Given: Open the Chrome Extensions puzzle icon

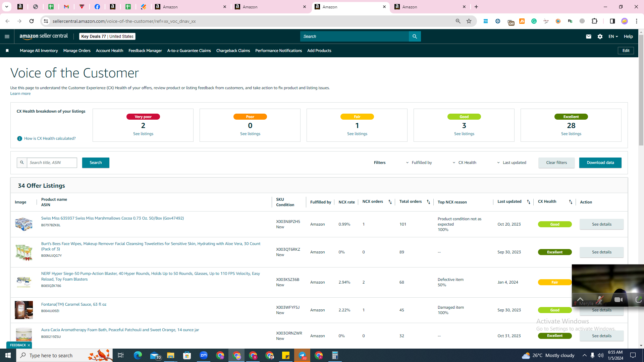Looking at the screenshot, I should [595, 21].
